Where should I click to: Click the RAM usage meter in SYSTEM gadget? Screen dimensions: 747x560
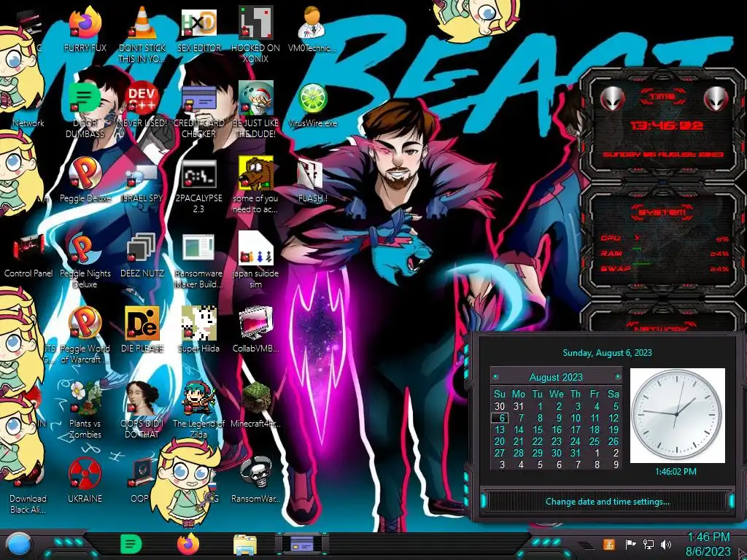[664, 253]
